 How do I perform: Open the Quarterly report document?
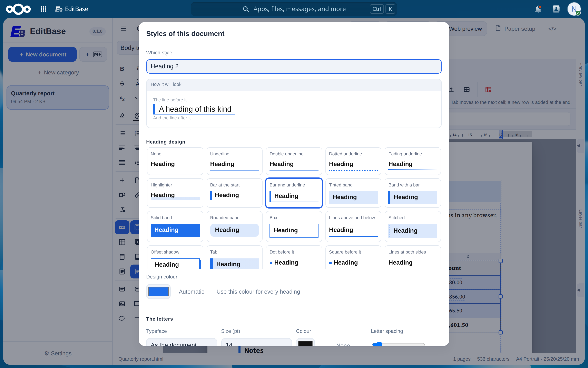(x=58, y=97)
